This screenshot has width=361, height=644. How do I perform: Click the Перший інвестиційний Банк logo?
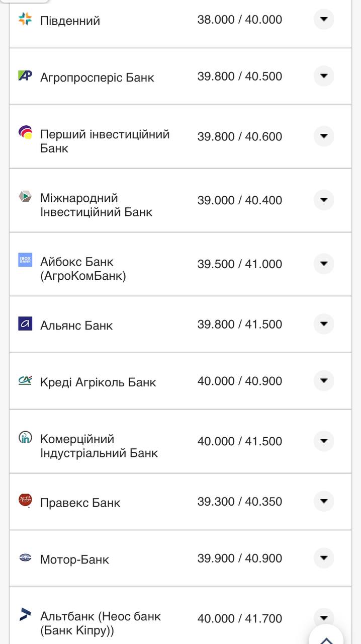pos(25,133)
